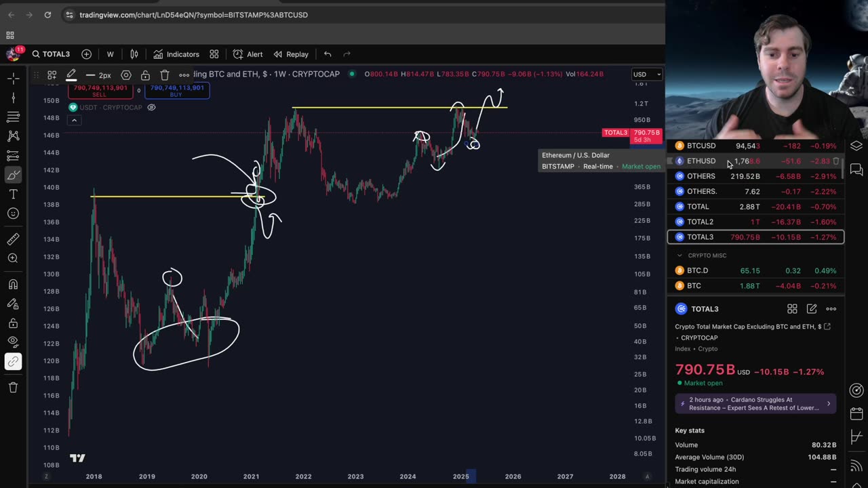Image resolution: width=868 pixels, height=488 pixels.
Task: Collapse the CRYPTO MISC section
Action: click(x=679, y=256)
